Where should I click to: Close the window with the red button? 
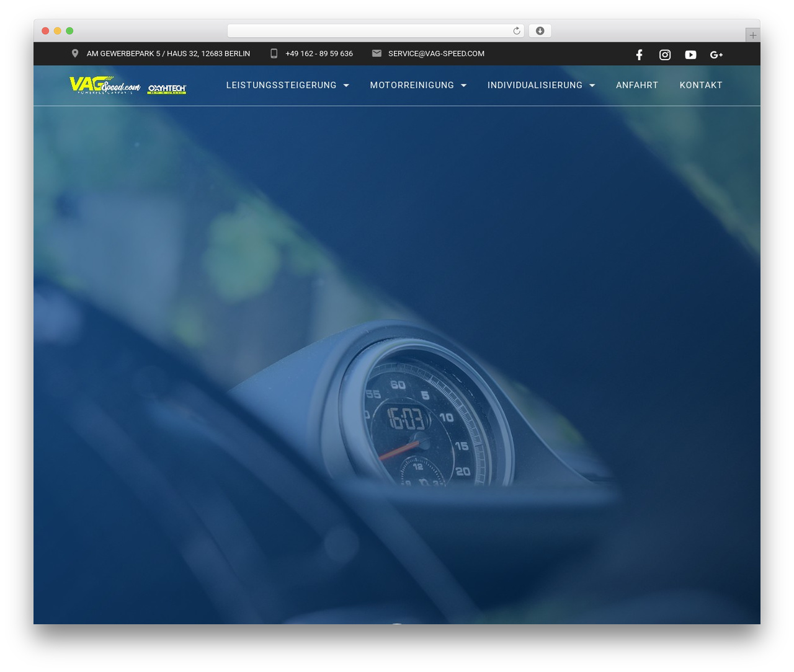45,31
